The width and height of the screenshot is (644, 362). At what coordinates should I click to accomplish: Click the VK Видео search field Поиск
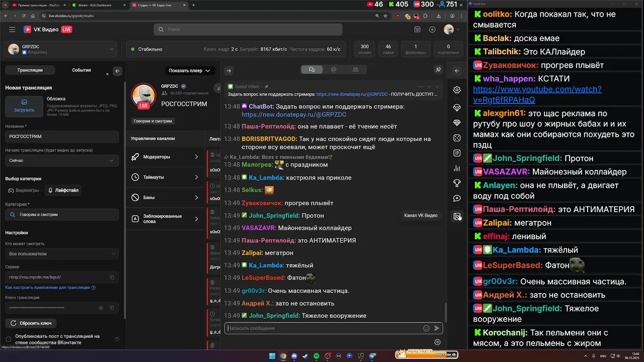(248, 30)
